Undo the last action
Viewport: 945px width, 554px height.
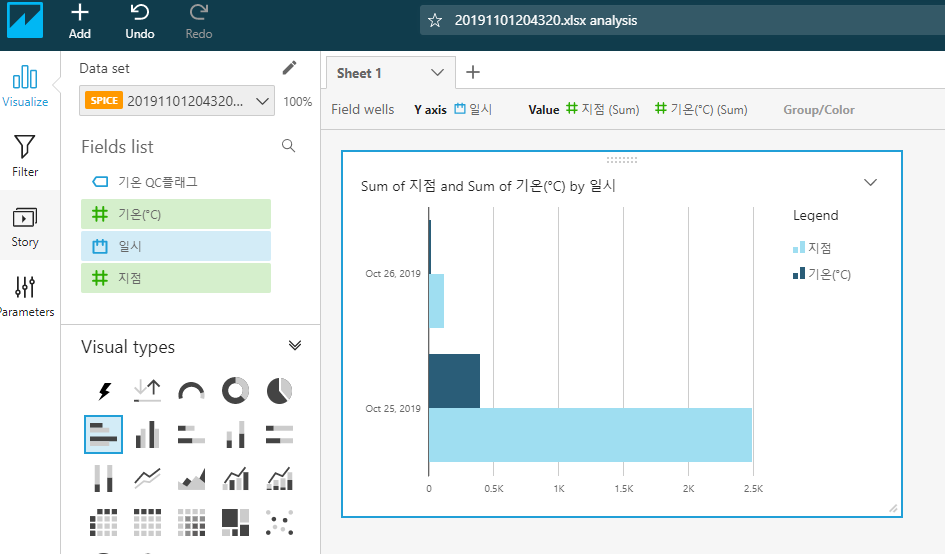(x=140, y=22)
